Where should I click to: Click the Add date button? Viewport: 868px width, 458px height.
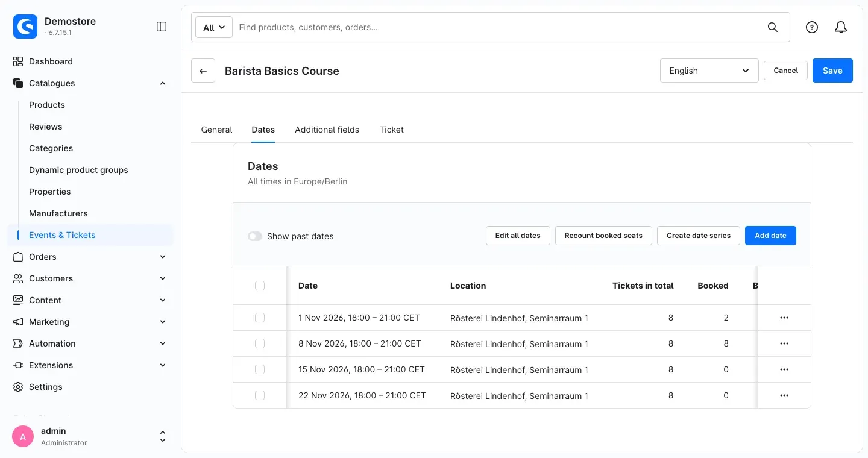[x=770, y=236]
